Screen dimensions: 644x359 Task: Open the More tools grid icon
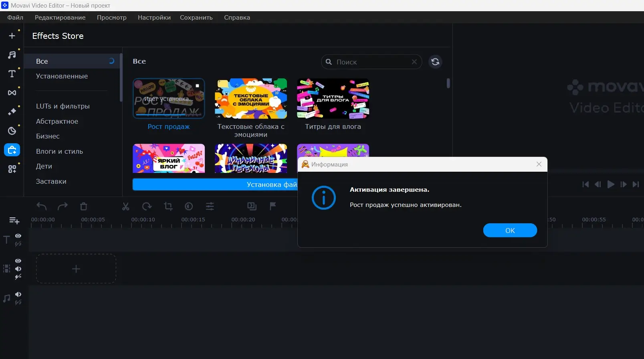[x=12, y=169]
